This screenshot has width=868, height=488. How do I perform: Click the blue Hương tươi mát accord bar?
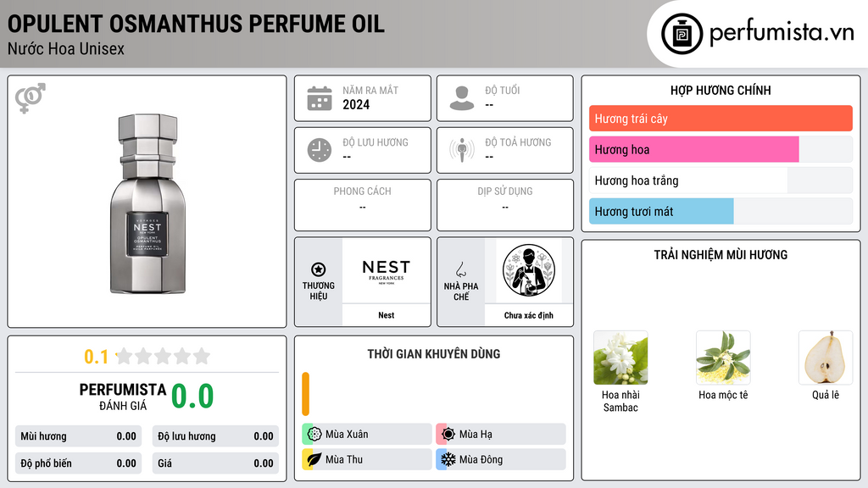pos(661,211)
